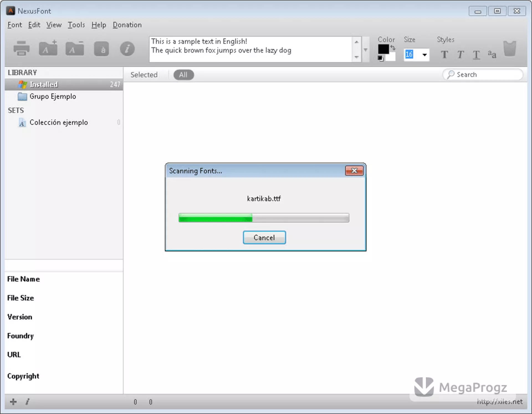Open the character map icon
This screenshot has width=532, height=414.
coord(101,49)
